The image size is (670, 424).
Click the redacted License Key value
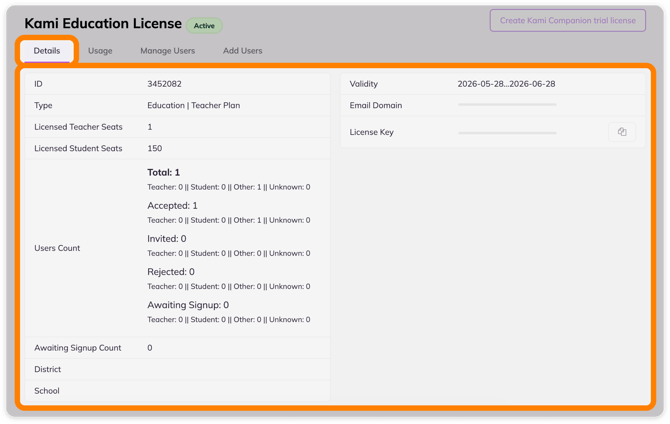coord(507,133)
